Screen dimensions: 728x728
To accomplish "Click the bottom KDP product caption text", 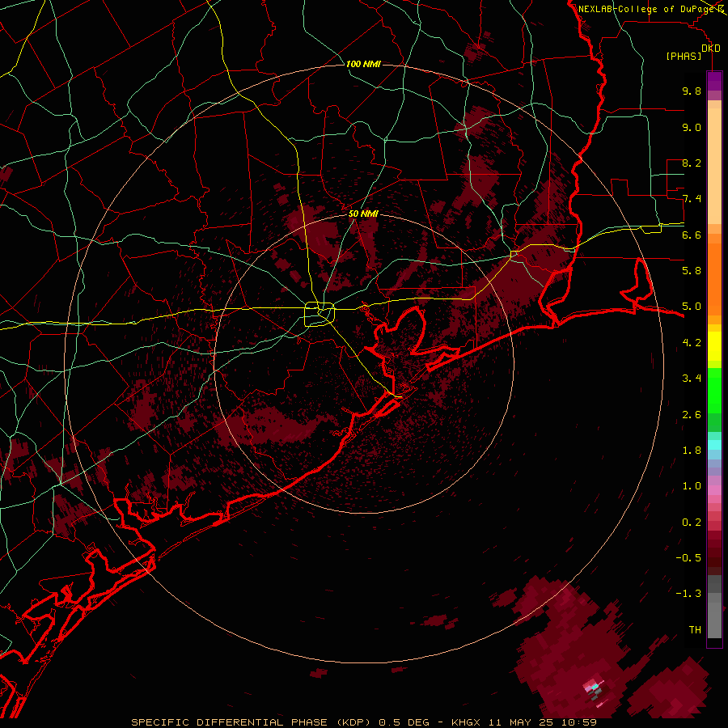I will tap(363, 722).
